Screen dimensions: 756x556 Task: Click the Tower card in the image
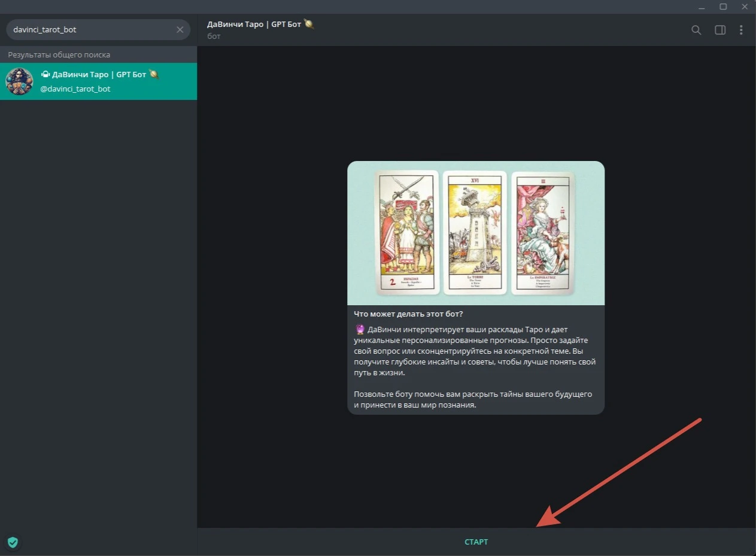click(x=475, y=233)
